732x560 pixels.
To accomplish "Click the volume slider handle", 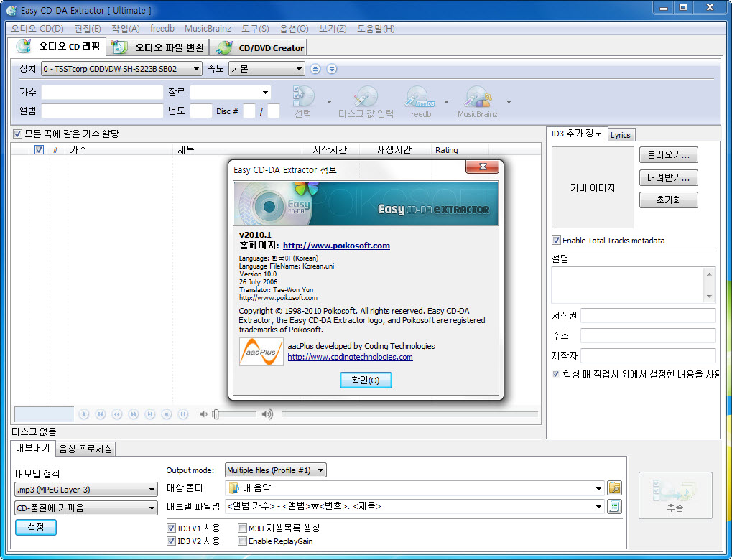I will (216, 414).
